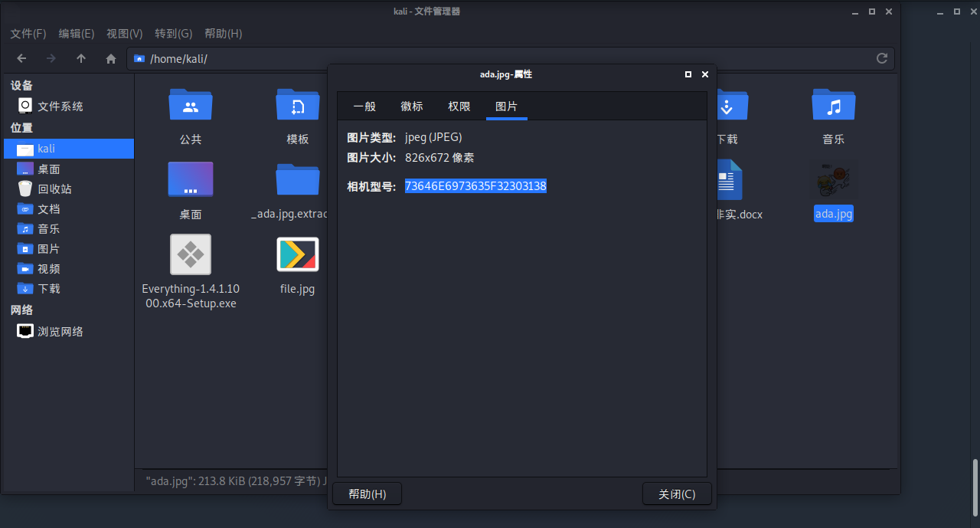Open the 帮助(H) menu

click(224, 34)
